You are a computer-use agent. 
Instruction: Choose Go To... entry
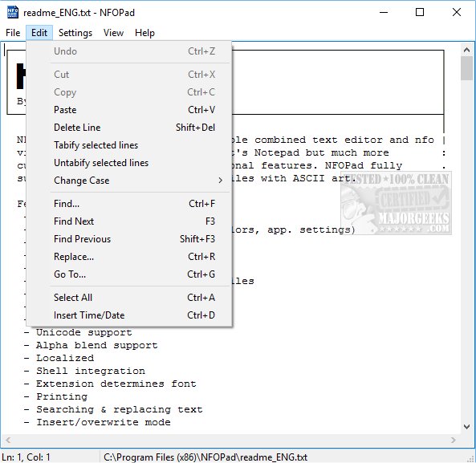point(129,274)
